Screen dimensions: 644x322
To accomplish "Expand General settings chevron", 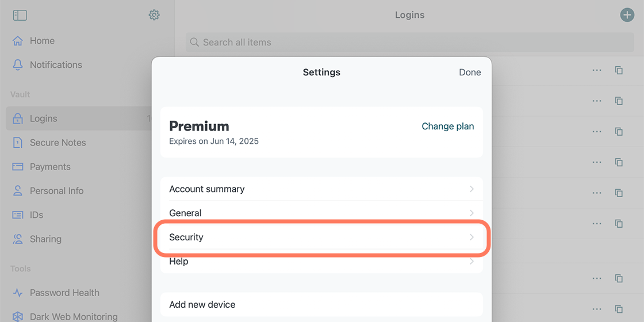I will (471, 213).
